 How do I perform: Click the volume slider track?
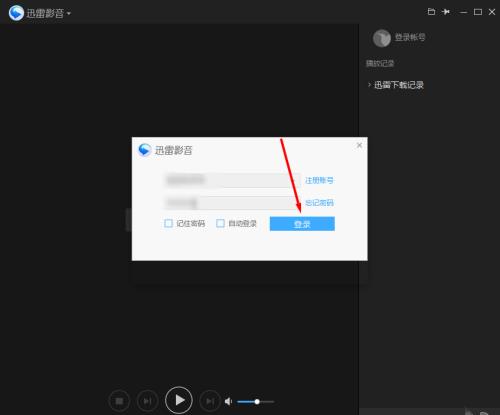(x=256, y=402)
